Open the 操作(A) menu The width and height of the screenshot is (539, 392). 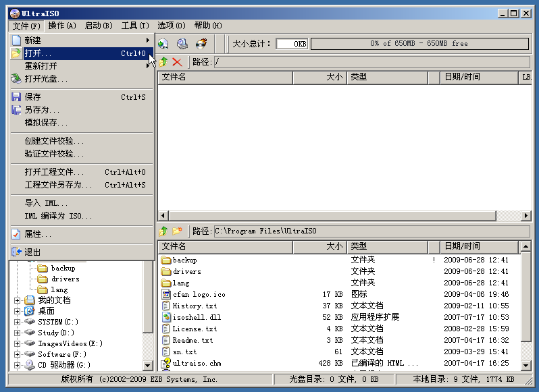(x=62, y=26)
